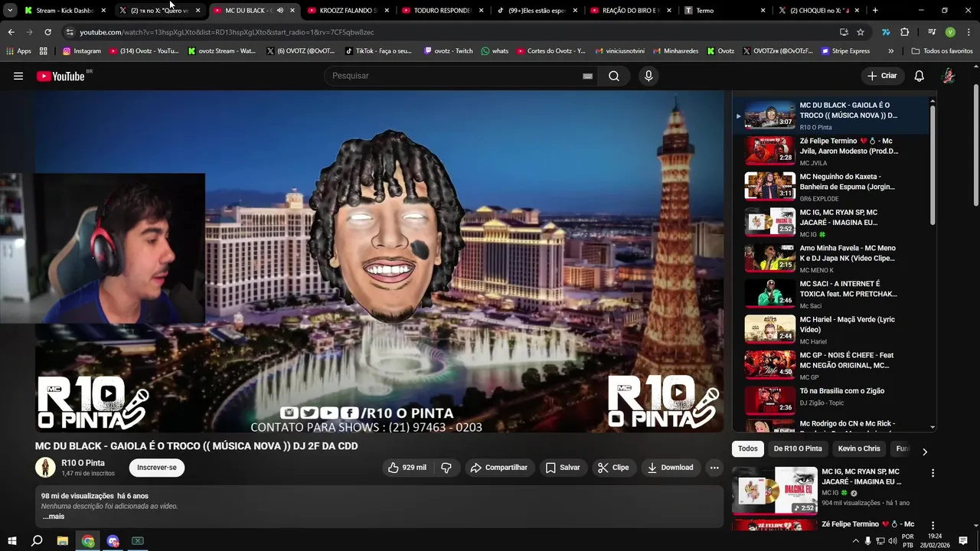980x551 pixels.
Task: Expand hidden bookmarks overflow chevron
Action: pos(890,51)
